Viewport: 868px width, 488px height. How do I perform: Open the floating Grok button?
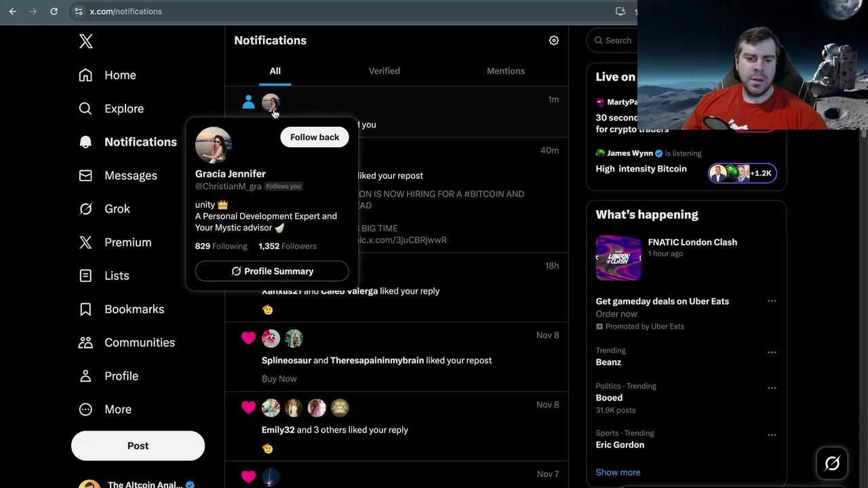[x=832, y=464]
